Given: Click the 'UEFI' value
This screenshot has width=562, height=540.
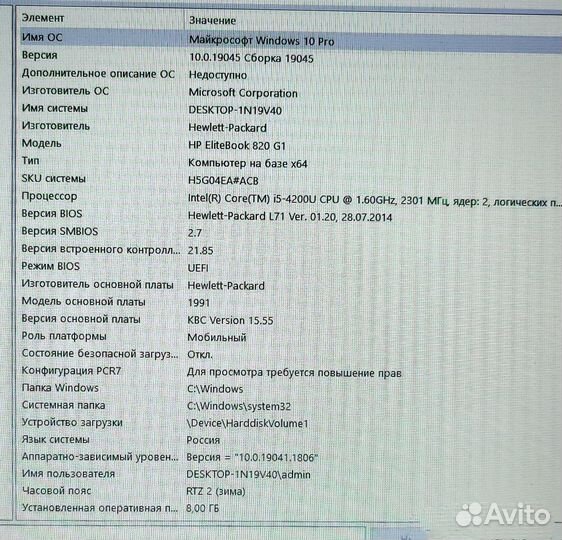Looking at the screenshot, I should 198,268.
